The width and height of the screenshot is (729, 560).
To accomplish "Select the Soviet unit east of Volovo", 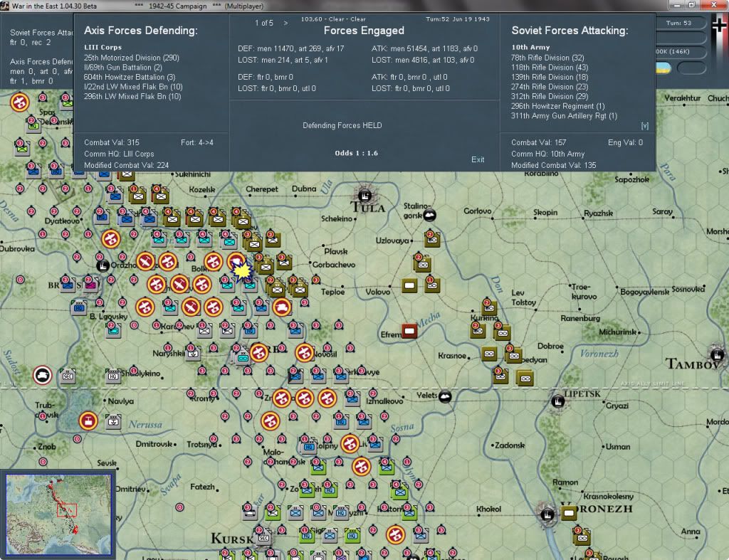I will click(409, 285).
